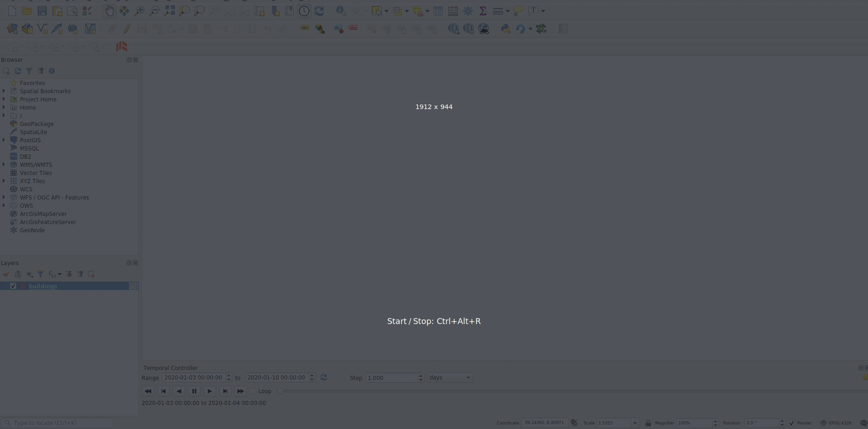Click the Save Project floppy disk icon
The width and height of the screenshot is (868, 429).
tap(42, 11)
